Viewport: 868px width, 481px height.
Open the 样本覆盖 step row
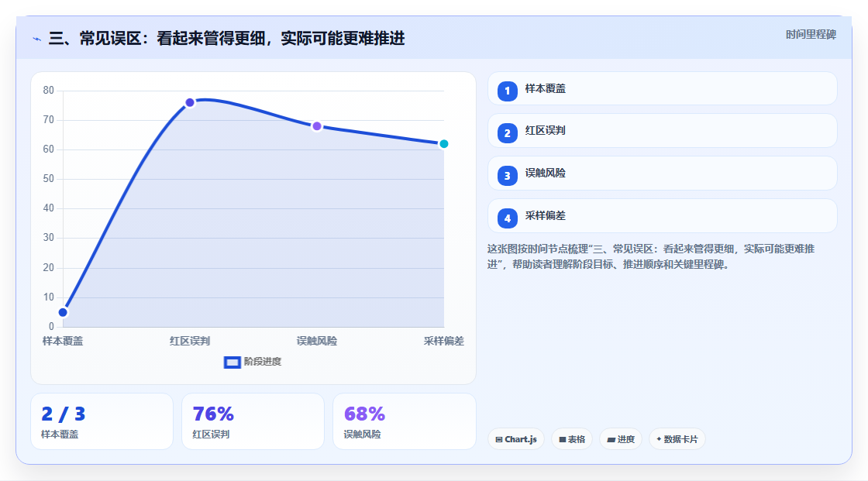(662, 88)
